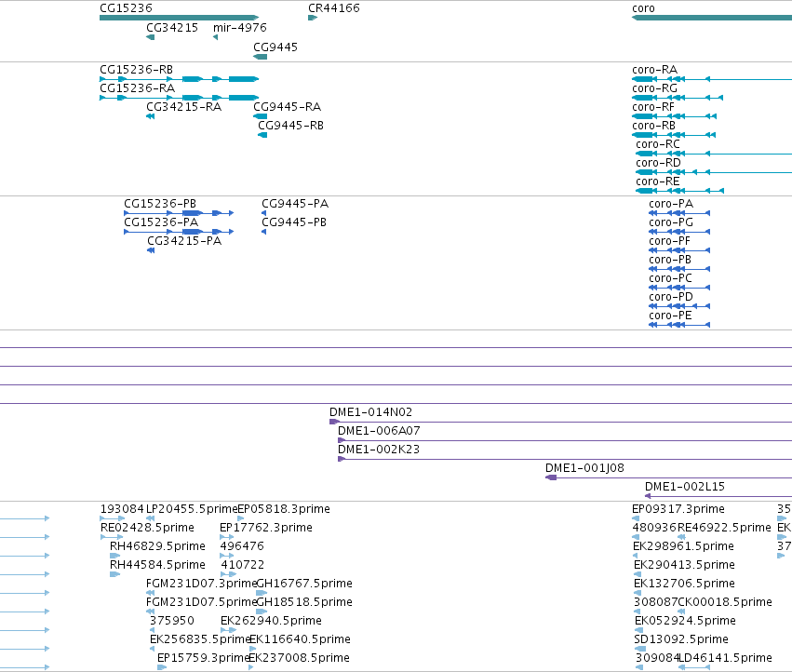Click the DME1-001J08 clone

pyautogui.click(x=669, y=478)
